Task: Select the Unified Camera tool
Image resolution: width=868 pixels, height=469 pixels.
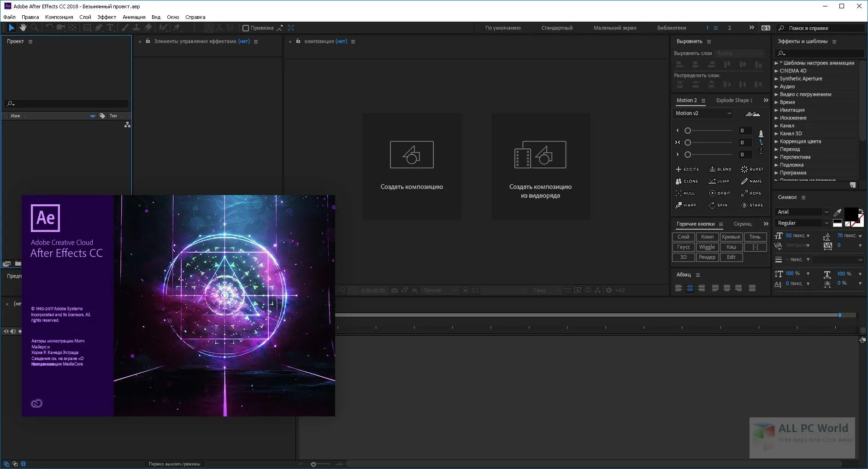Action: [60, 28]
